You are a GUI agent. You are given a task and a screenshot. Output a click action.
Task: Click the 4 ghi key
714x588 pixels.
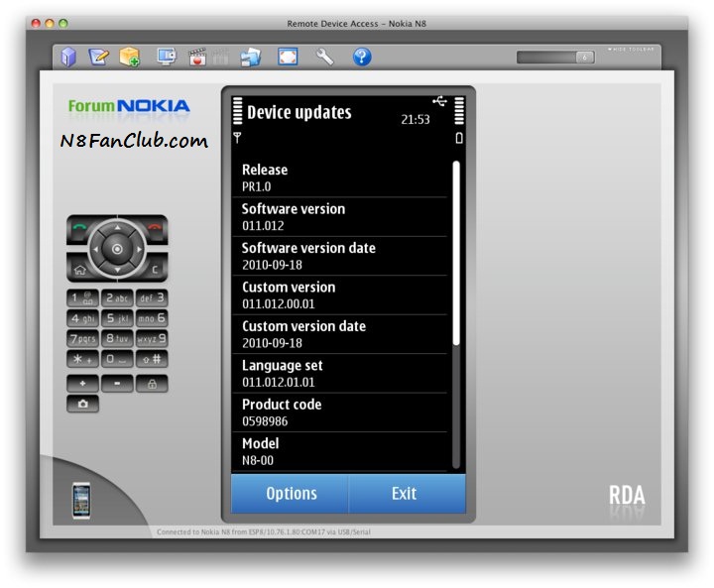[82, 318]
